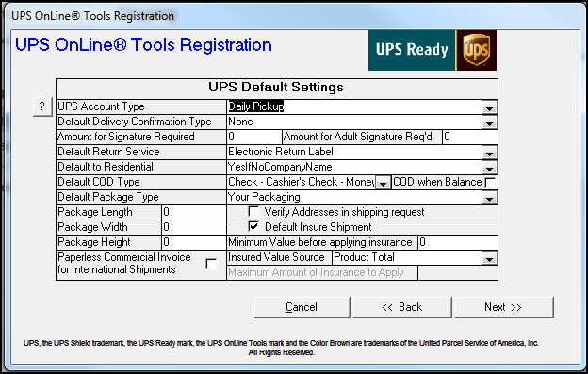Open Insured Value Source dropdown arrow
Viewport: 588px width, 374px height.
(489, 258)
